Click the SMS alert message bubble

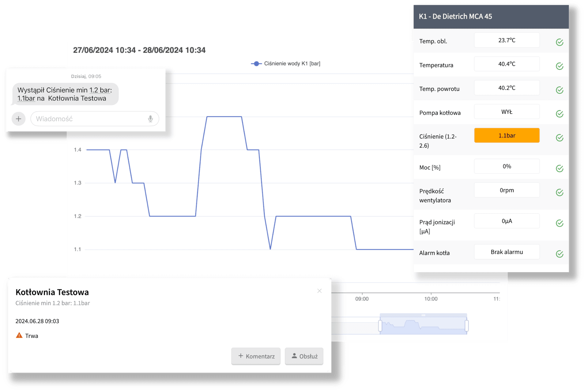tap(65, 94)
